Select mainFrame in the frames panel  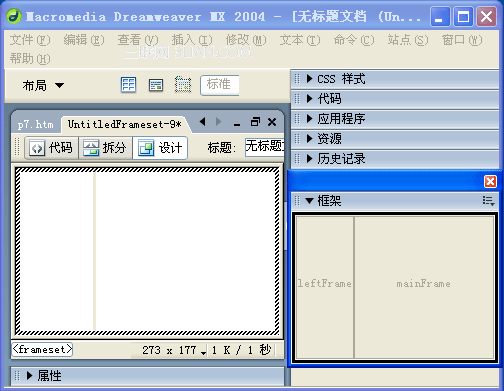(424, 287)
